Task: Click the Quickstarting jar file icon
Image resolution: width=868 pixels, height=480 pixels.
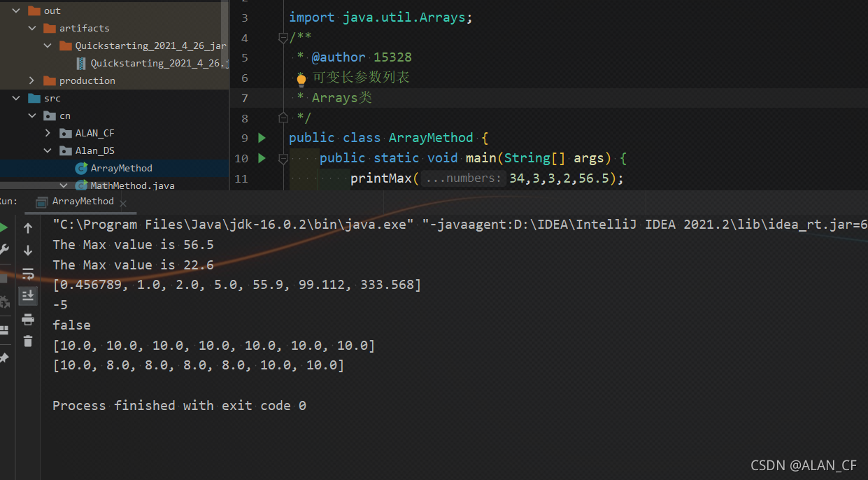Action: (81, 63)
